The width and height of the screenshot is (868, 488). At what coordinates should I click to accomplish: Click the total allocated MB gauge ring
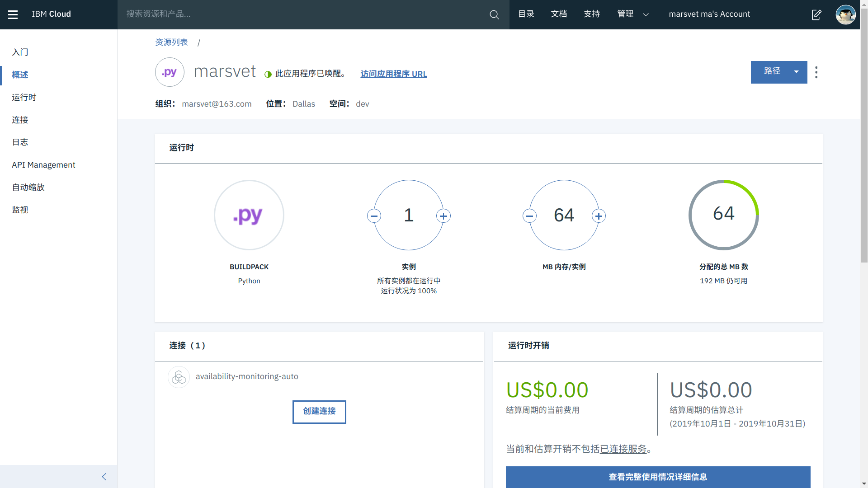coord(724,215)
